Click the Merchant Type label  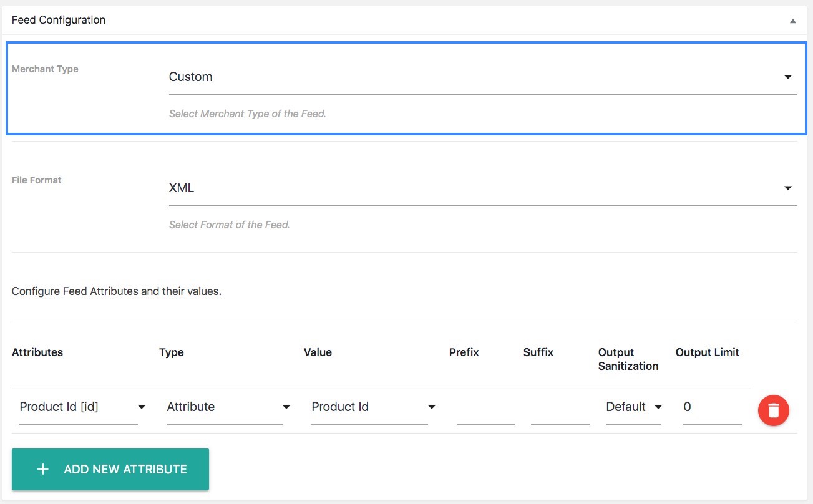click(45, 69)
